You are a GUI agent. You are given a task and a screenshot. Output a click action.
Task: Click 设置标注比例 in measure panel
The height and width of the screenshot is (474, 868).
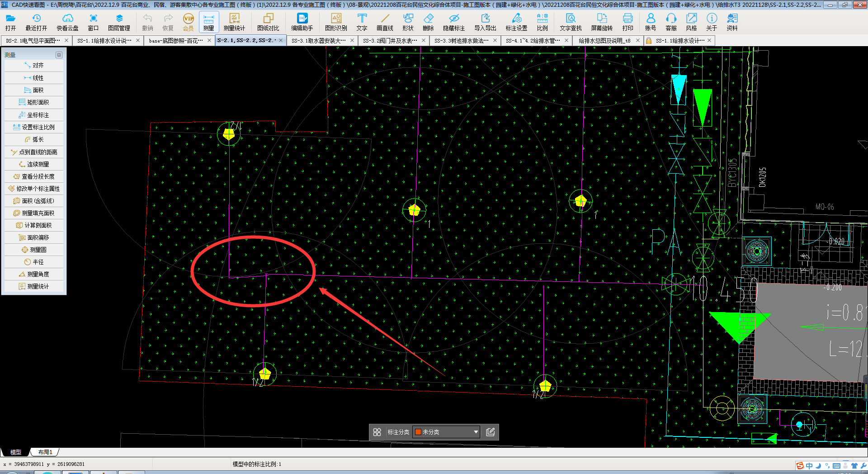click(x=34, y=127)
